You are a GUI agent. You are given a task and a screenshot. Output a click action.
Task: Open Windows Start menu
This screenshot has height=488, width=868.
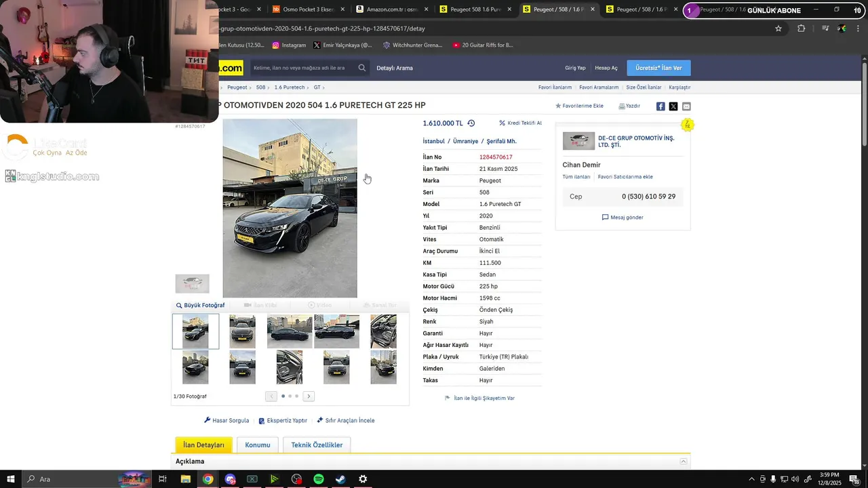(11, 479)
